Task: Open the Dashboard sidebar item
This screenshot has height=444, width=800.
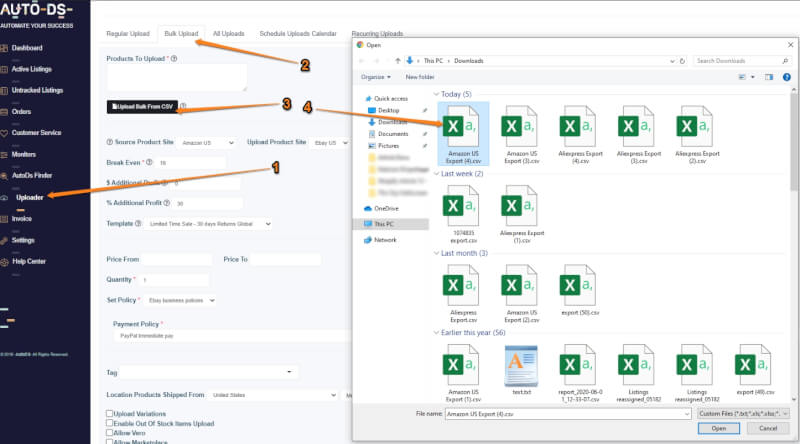Action: click(x=27, y=48)
